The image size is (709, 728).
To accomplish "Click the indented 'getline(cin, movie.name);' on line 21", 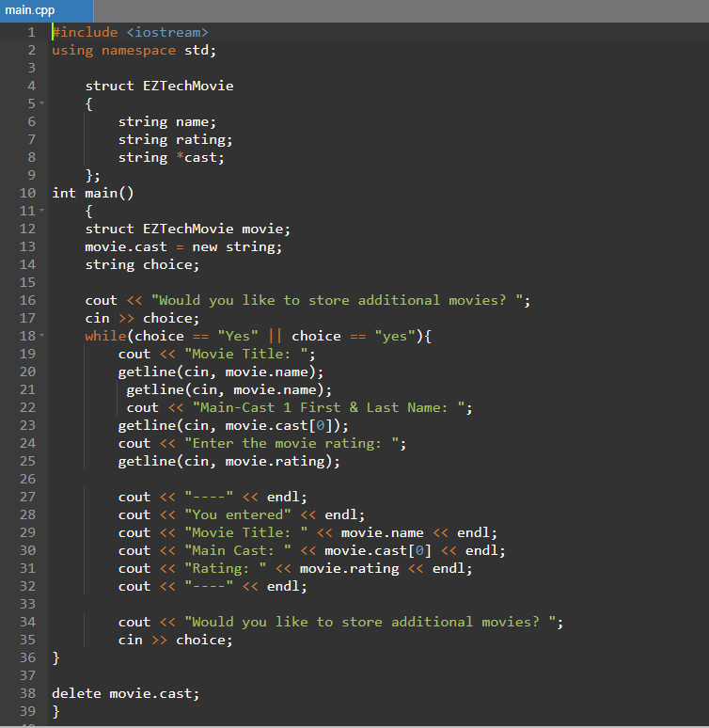I will (x=228, y=389).
